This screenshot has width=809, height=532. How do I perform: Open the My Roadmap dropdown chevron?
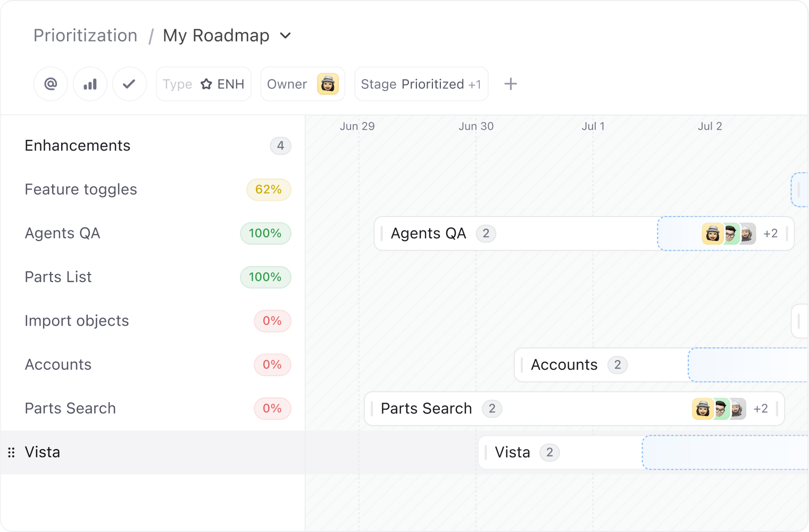tap(286, 36)
